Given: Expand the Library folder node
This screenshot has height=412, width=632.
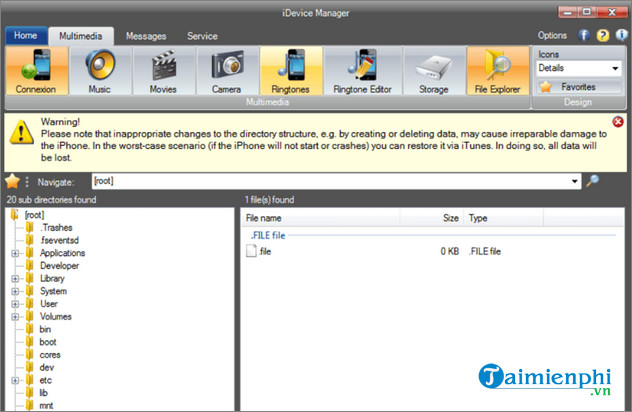Looking at the screenshot, I should point(15,279).
